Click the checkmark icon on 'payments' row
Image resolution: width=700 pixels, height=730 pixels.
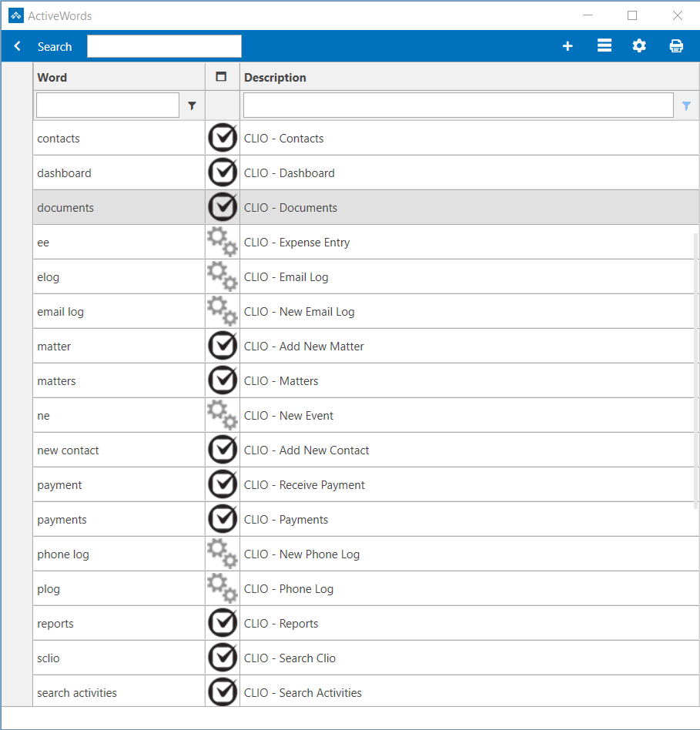point(222,518)
